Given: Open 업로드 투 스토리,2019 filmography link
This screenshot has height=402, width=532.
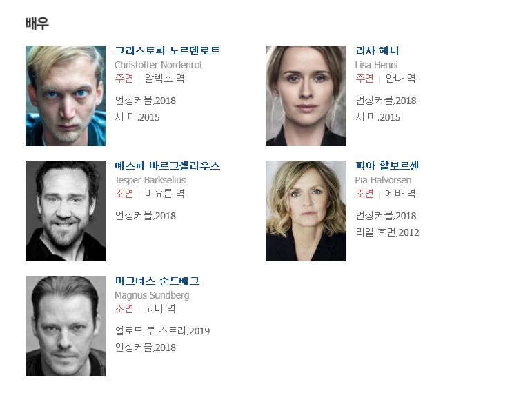Looking at the screenshot, I should tap(162, 331).
